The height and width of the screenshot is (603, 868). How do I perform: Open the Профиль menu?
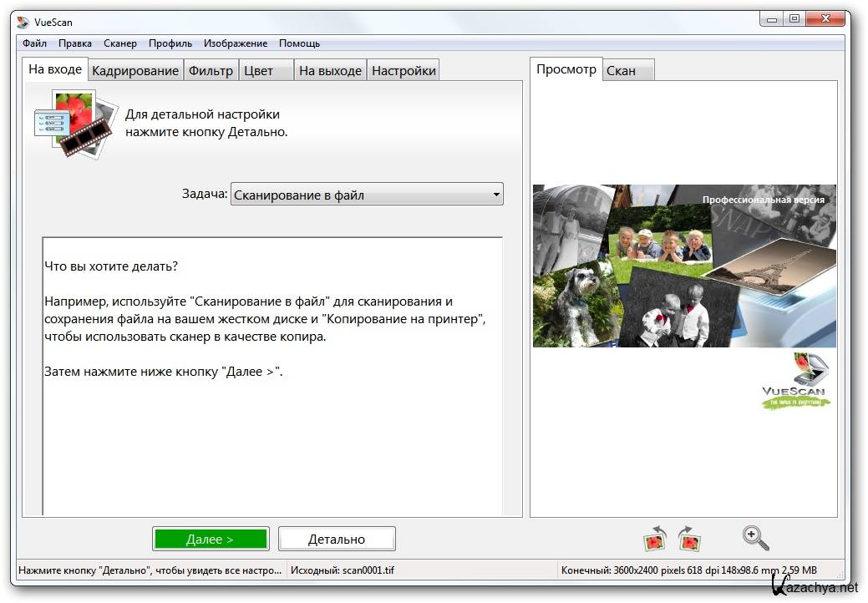(170, 43)
